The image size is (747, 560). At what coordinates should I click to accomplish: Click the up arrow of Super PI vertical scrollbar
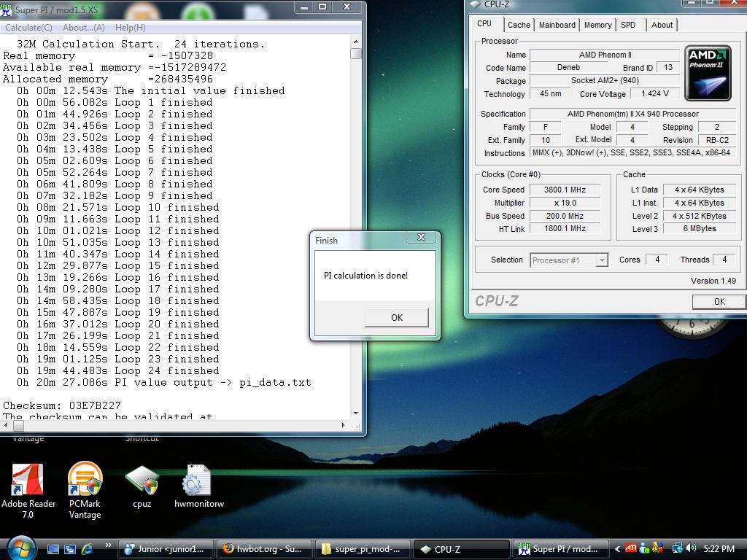[355, 42]
